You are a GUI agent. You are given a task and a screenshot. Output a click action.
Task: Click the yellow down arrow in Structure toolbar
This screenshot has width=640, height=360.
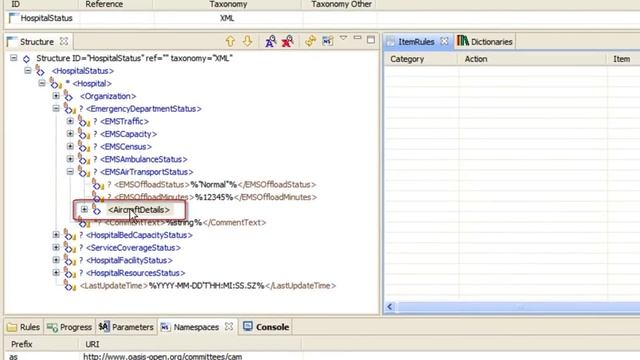(247, 41)
